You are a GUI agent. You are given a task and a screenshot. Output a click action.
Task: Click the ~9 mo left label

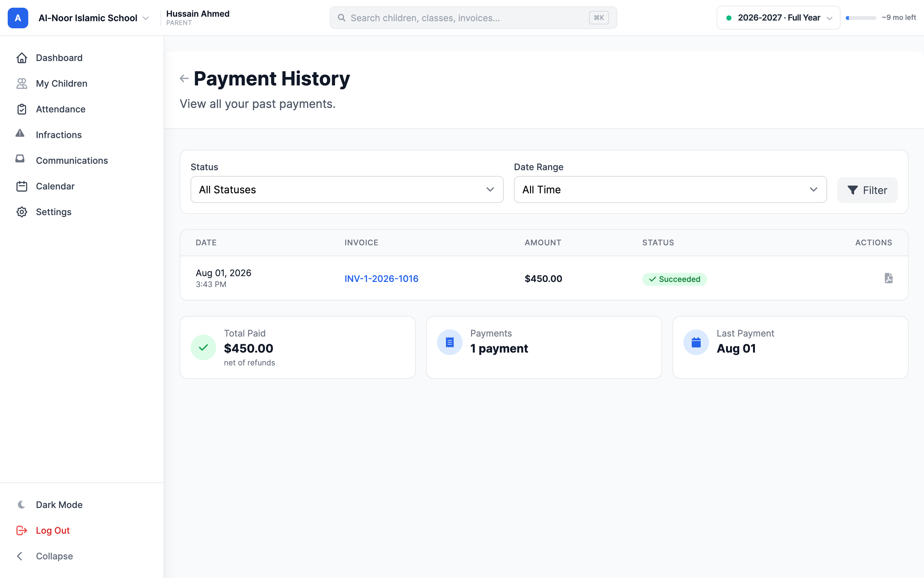coord(898,18)
